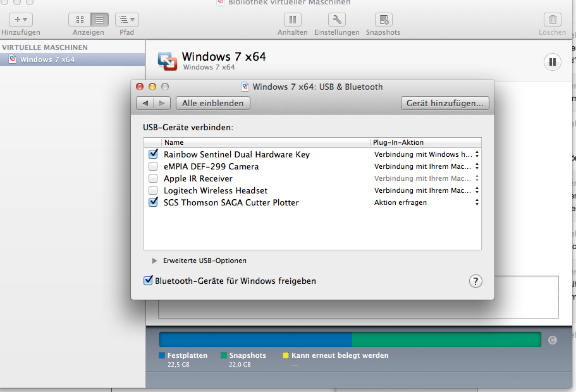Open Aktion erfragen dropdown for SAGA Plotter
The width and height of the screenshot is (576, 392).
[426, 202]
